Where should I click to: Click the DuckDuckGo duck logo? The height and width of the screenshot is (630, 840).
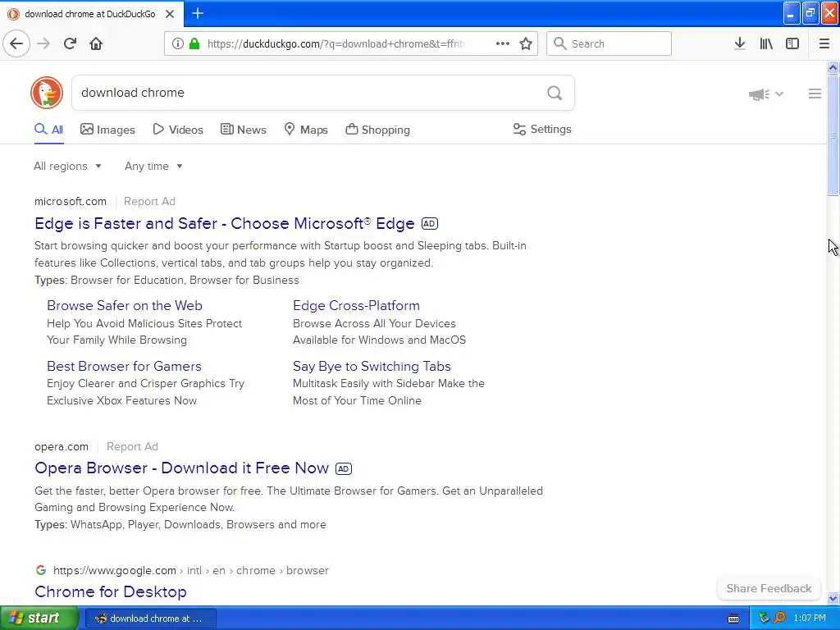[x=47, y=93]
